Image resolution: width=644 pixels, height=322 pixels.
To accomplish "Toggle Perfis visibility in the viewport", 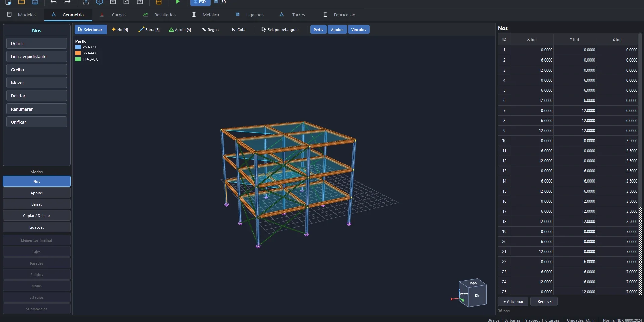I will coord(318,30).
